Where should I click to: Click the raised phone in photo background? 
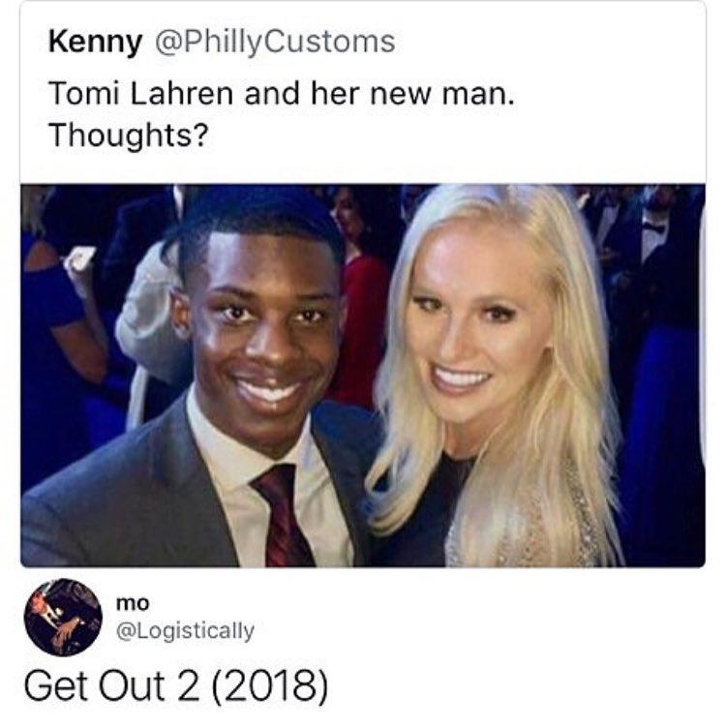point(79,258)
